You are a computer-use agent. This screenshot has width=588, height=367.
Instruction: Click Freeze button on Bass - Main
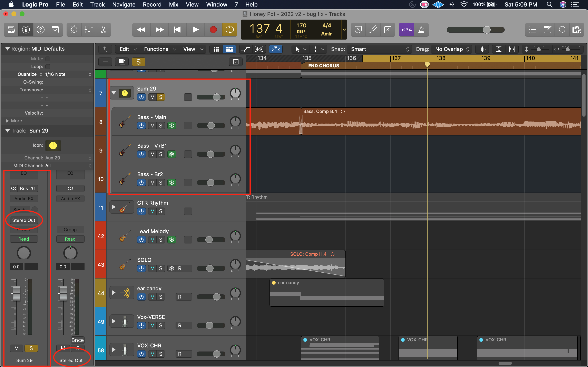click(x=171, y=126)
